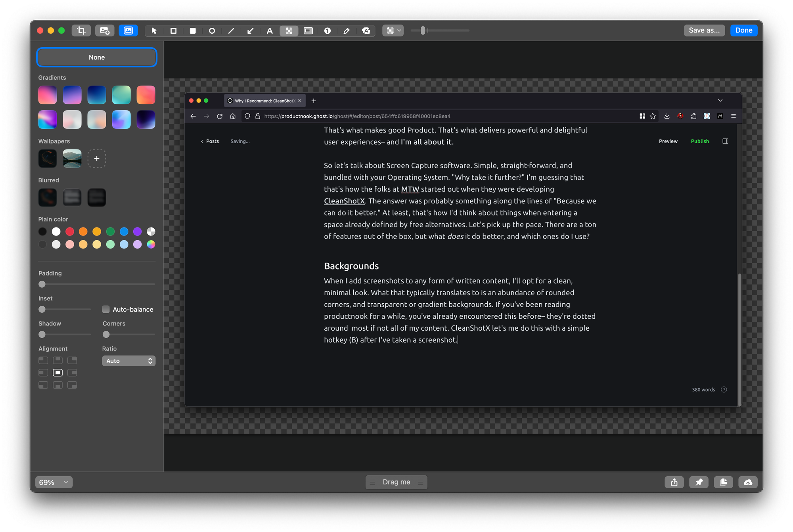
Task: Pick the red plain color
Action: 70,232
